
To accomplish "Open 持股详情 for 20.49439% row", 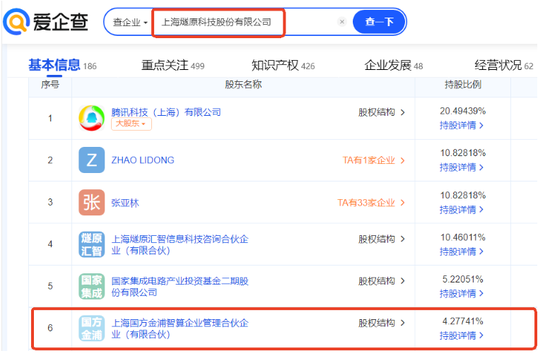I will pyautogui.click(x=461, y=125).
